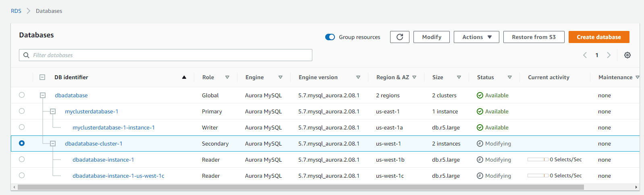
Task: Open Region & AZ column sort dropdown
Action: [x=414, y=77]
